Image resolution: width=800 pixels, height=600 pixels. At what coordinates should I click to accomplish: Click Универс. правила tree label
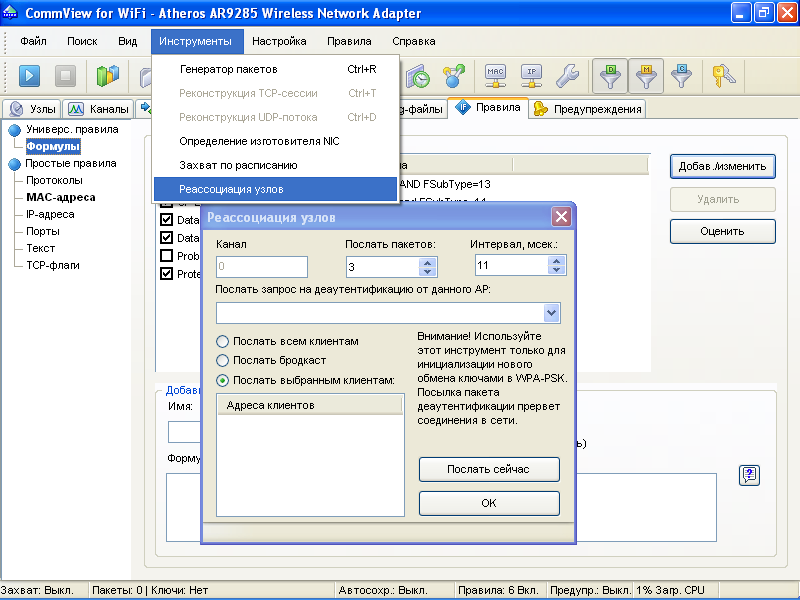(x=72, y=130)
